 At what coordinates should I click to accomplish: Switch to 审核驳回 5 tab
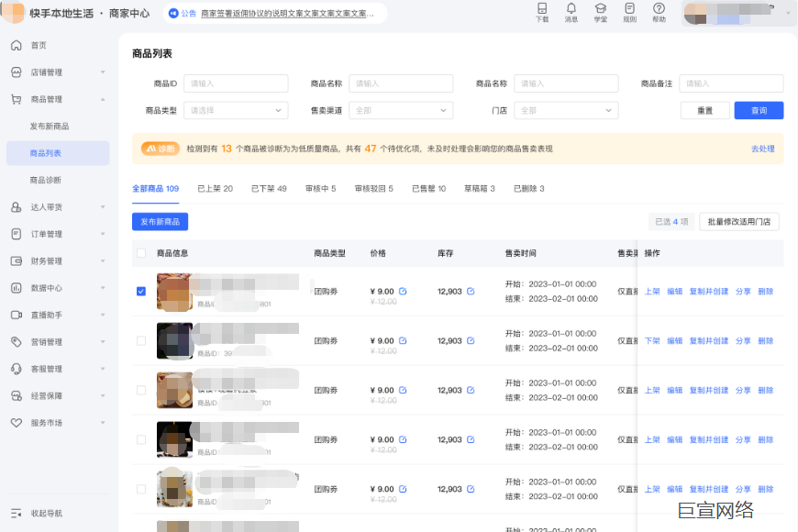tap(374, 189)
